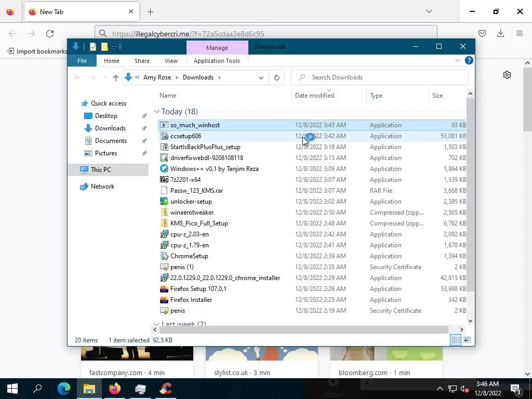Open Customize Quick Access Toolbar dropdown
532x399 pixels.
coord(114,47)
